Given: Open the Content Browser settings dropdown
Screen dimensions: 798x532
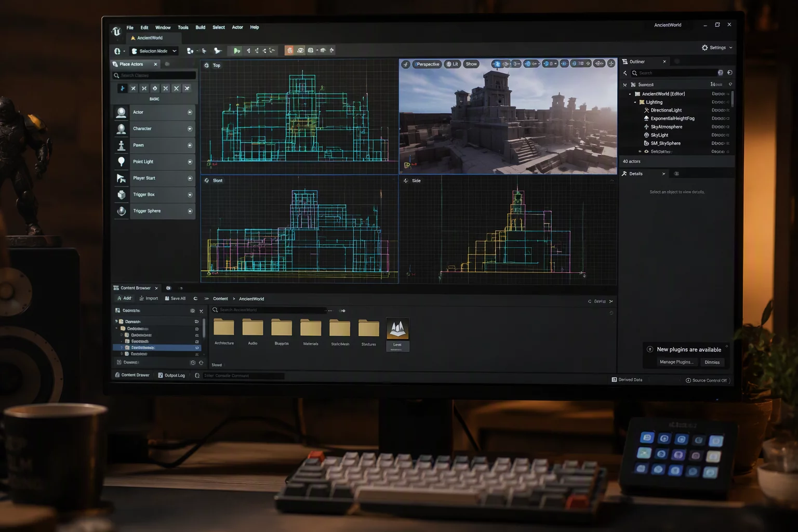Looking at the screenshot, I should 600,301.
